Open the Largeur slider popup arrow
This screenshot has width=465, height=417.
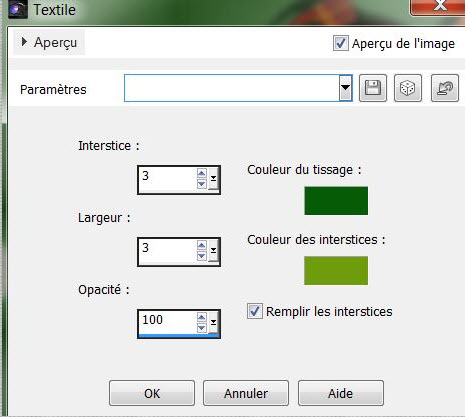pyautogui.click(x=213, y=252)
